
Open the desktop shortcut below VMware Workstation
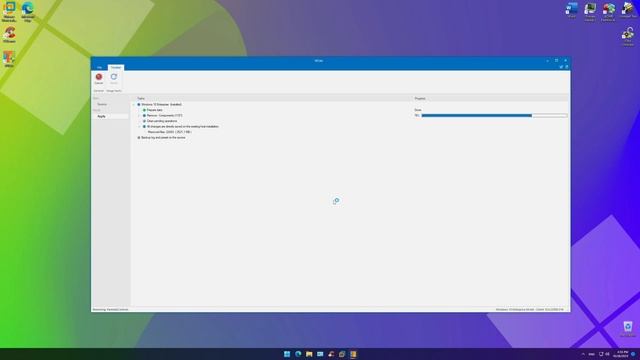point(9,35)
